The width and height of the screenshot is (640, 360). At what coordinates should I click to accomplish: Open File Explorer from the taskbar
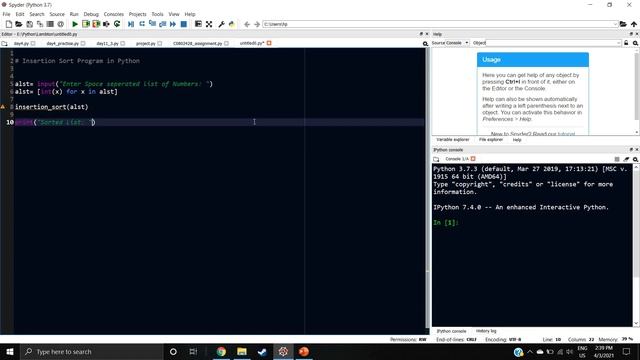click(242, 351)
